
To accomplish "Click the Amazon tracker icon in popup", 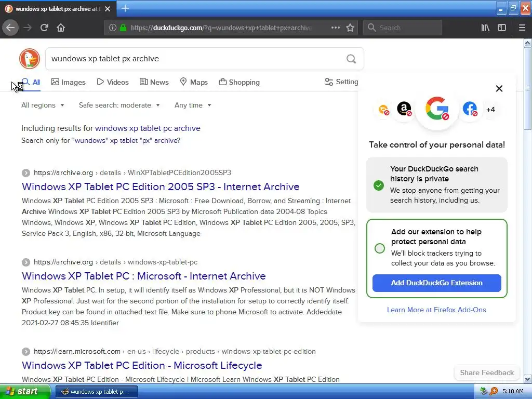I will pyautogui.click(x=404, y=109).
